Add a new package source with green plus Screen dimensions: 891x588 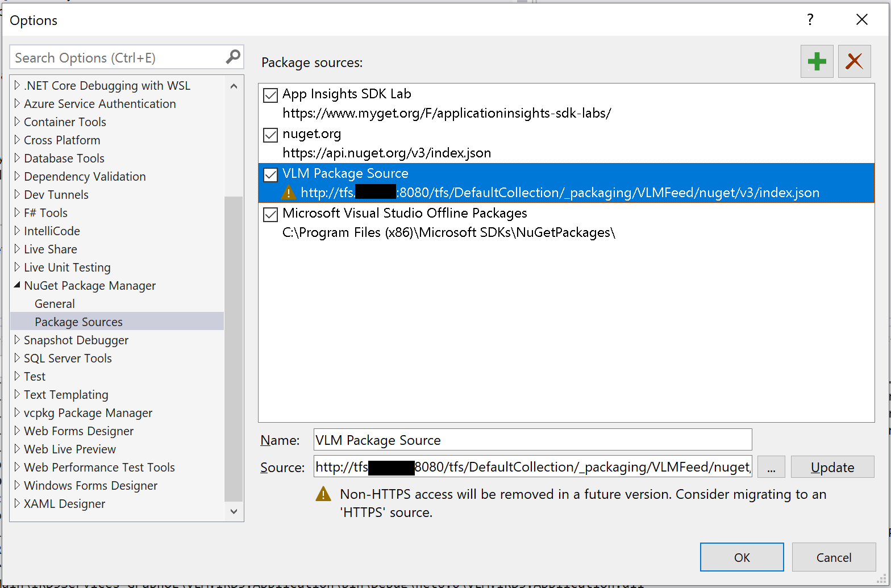(817, 61)
